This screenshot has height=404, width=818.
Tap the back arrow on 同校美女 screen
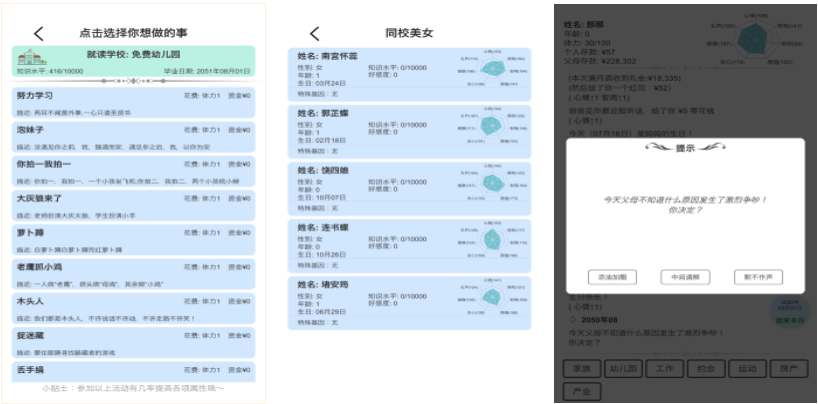click(315, 33)
